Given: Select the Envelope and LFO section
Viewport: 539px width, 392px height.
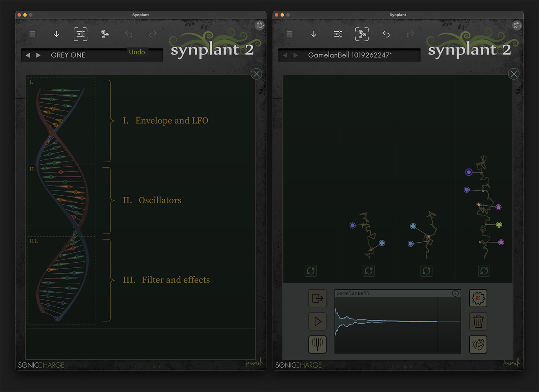Looking at the screenshot, I should (165, 121).
